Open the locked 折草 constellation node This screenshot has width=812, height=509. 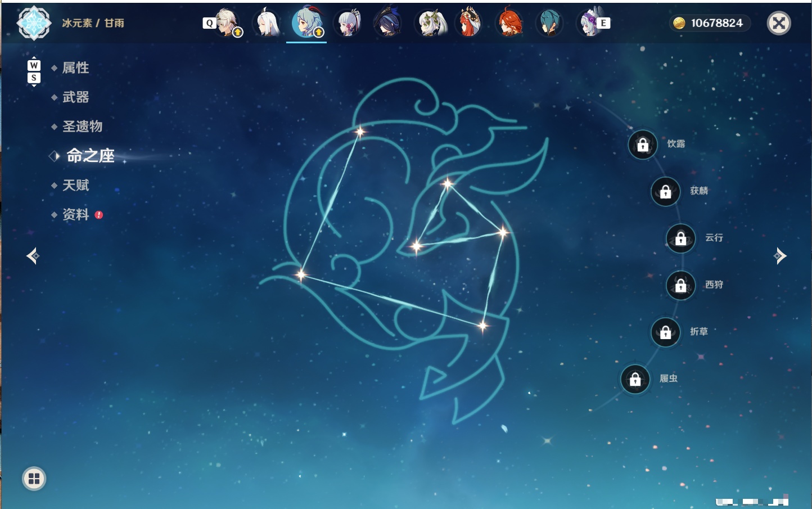(665, 332)
